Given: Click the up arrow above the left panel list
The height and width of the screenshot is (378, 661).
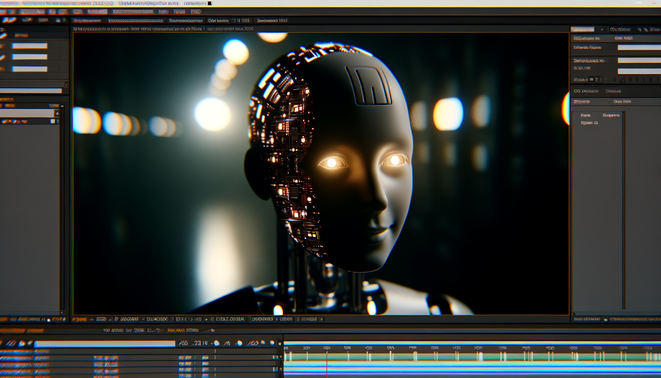Looking at the screenshot, I should (x=62, y=106).
